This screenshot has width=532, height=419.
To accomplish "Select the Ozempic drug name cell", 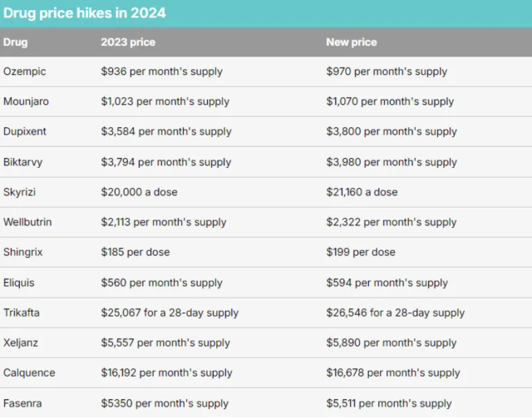I will click(x=25, y=71).
